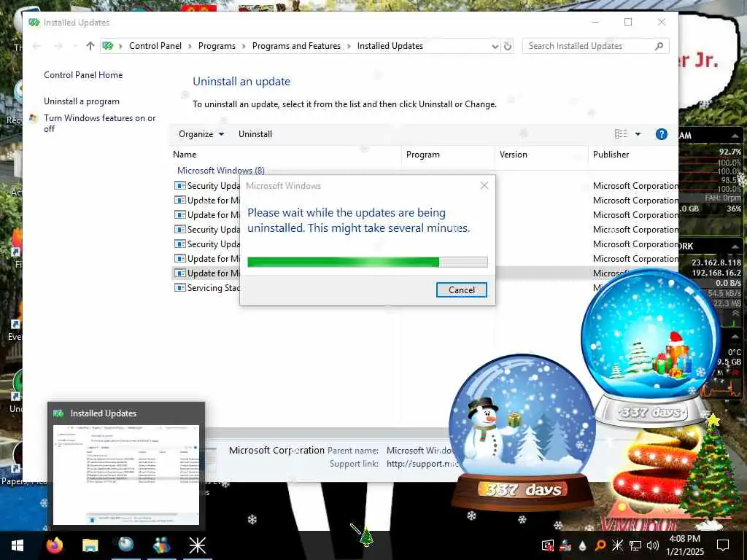Click the Uninstall toolbar command
Screen dimensions: 747x560
tap(255, 134)
